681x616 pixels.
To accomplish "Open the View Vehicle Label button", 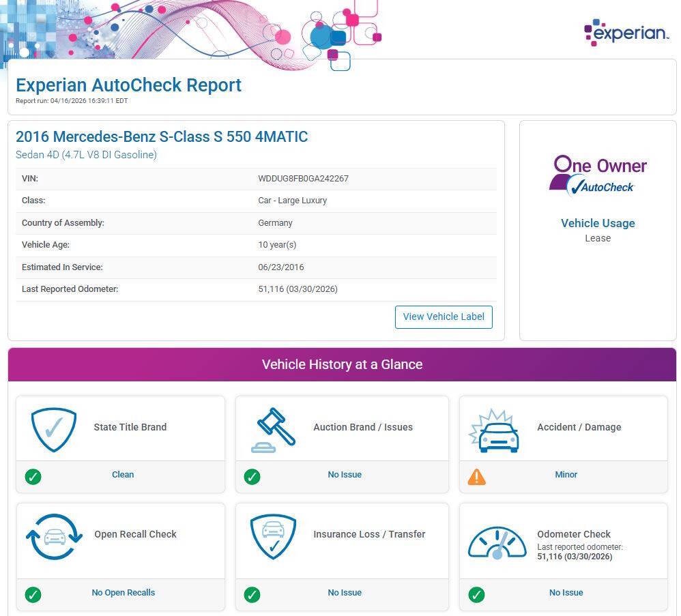I will 444,317.
